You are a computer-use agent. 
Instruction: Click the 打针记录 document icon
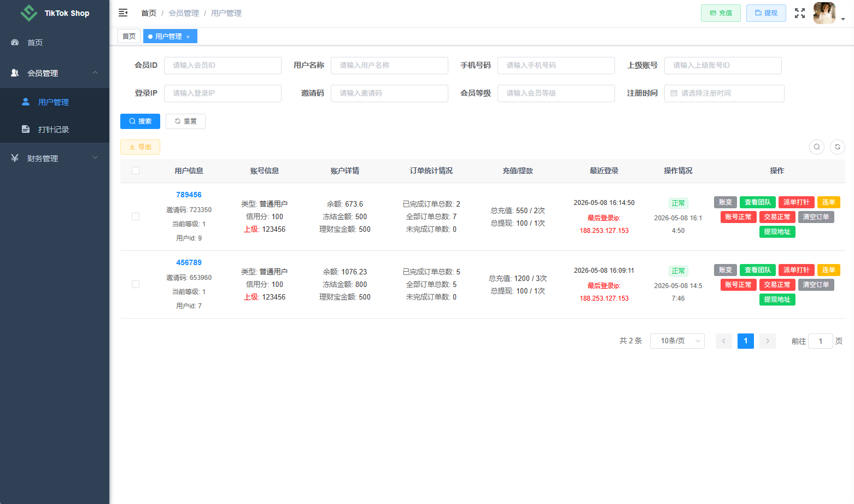26,129
